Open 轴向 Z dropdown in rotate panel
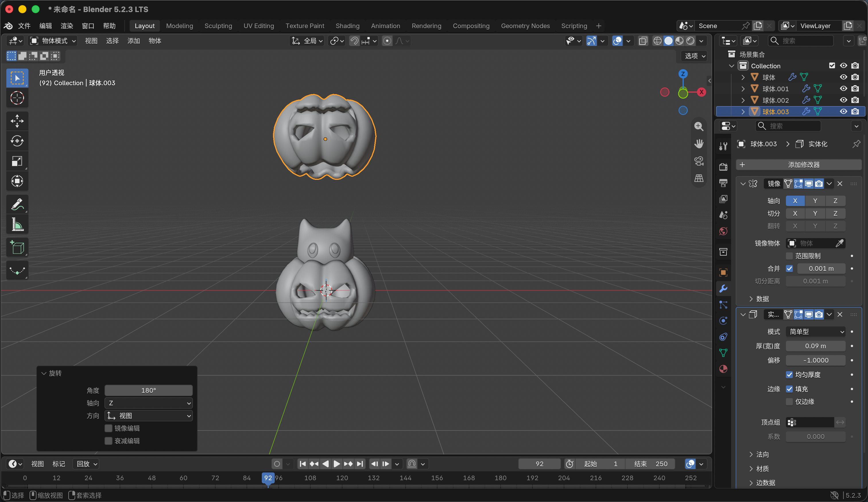Screen dimensions: 868x502 [x=148, y=403]
